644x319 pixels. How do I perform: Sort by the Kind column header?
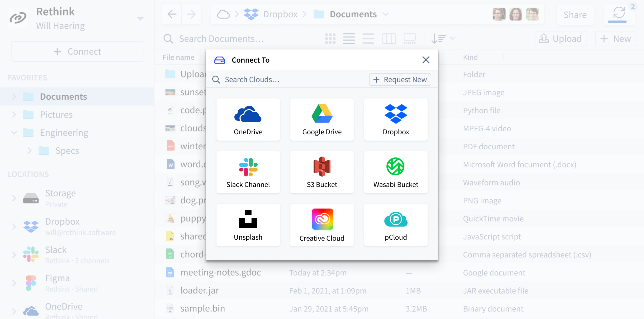[x=470, y=57]
